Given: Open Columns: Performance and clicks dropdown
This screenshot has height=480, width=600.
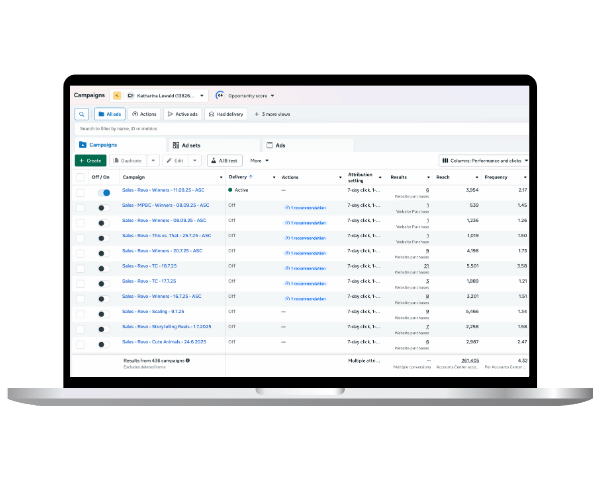Looking at the screenshot, I should (x=484, y=160).
